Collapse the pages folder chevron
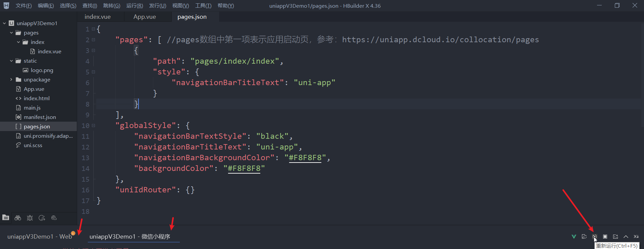 [11, 33]
